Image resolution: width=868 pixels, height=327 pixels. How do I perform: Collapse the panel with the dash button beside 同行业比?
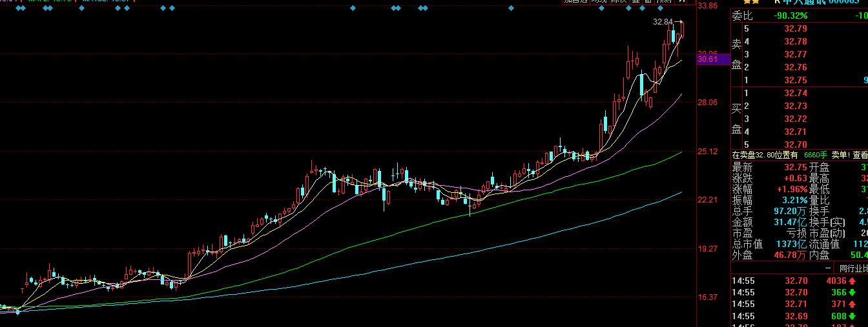(827, 268)
